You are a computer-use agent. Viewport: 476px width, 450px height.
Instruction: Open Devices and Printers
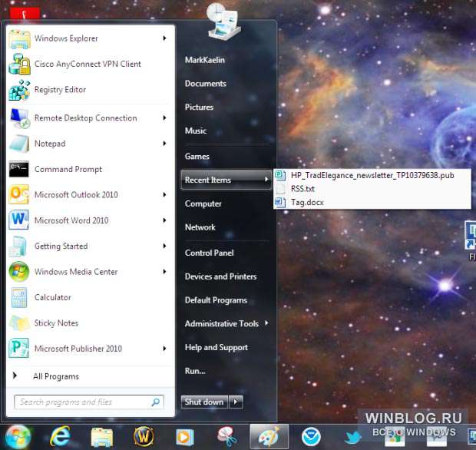(x=220, y=276)
